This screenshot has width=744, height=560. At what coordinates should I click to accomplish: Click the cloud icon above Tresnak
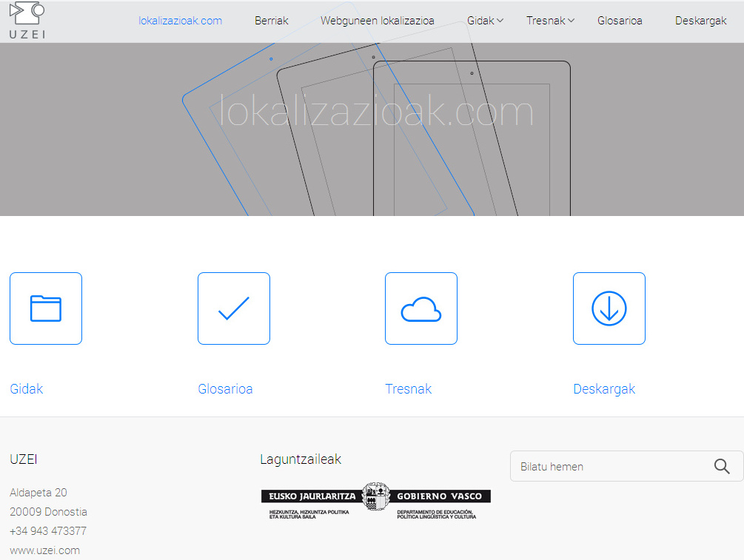coord(420,308)
